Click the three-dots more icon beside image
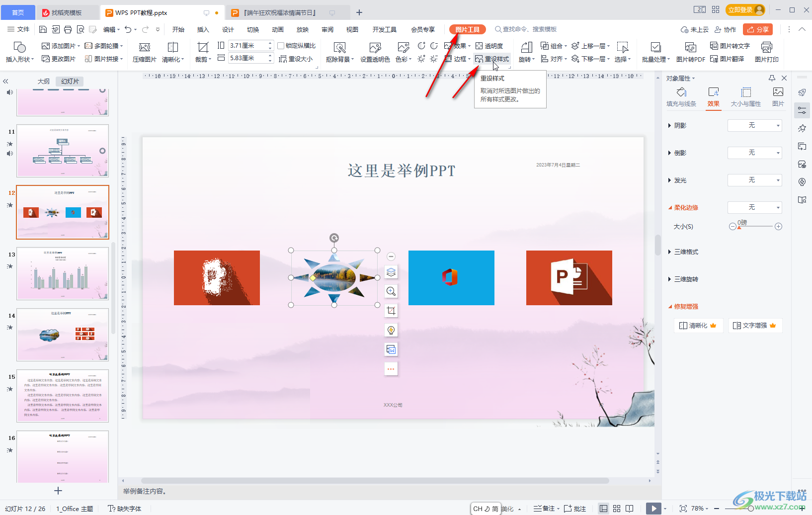The height and width of the screenshot is (515, 812). point(391,369)
